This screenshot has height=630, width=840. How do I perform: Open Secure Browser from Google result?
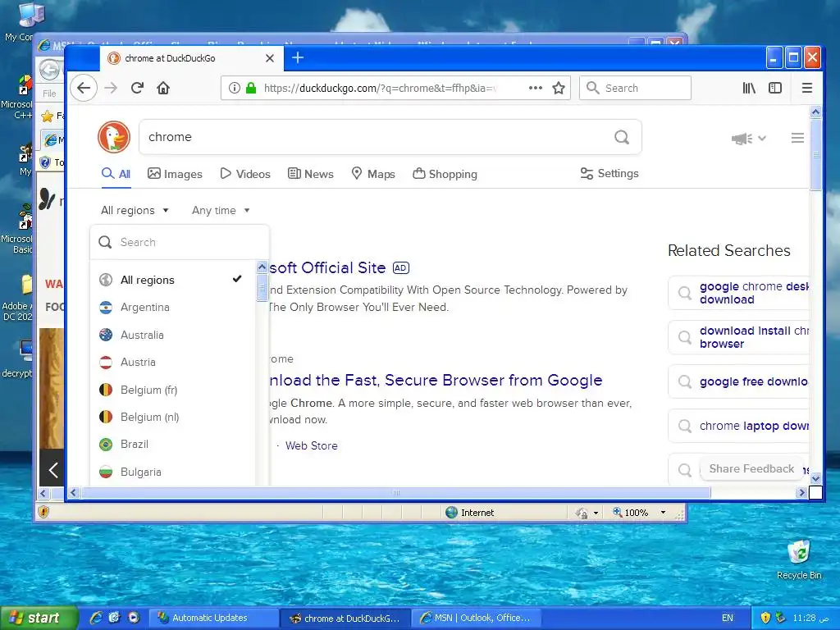click(435, 381)
